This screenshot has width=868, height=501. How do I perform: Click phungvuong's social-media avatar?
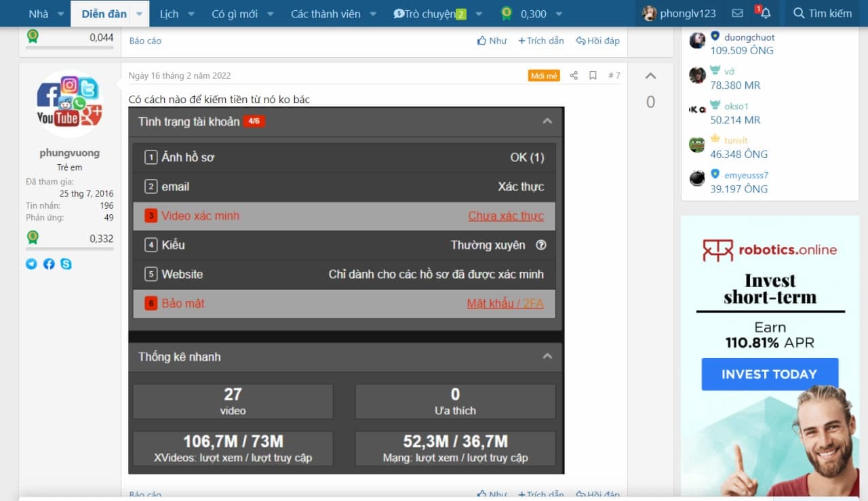coord(69,104)
